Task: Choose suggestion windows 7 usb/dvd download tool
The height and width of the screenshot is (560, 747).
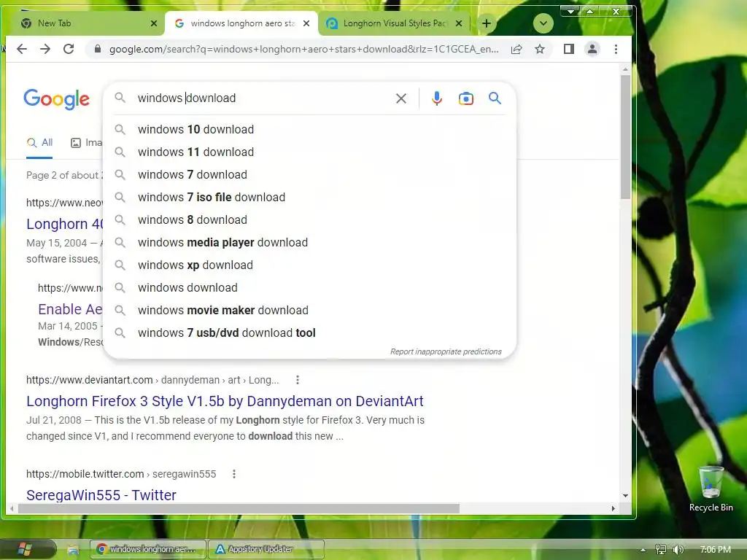Action: pos(309,332)
